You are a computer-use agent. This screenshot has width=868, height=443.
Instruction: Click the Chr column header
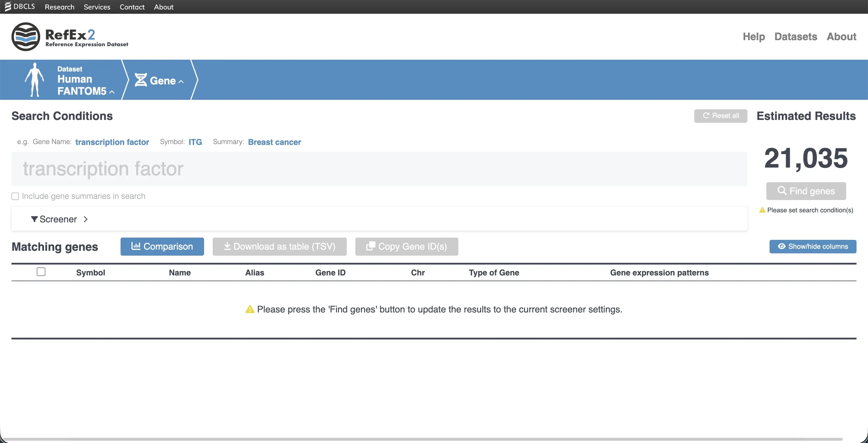pos(418,273)
